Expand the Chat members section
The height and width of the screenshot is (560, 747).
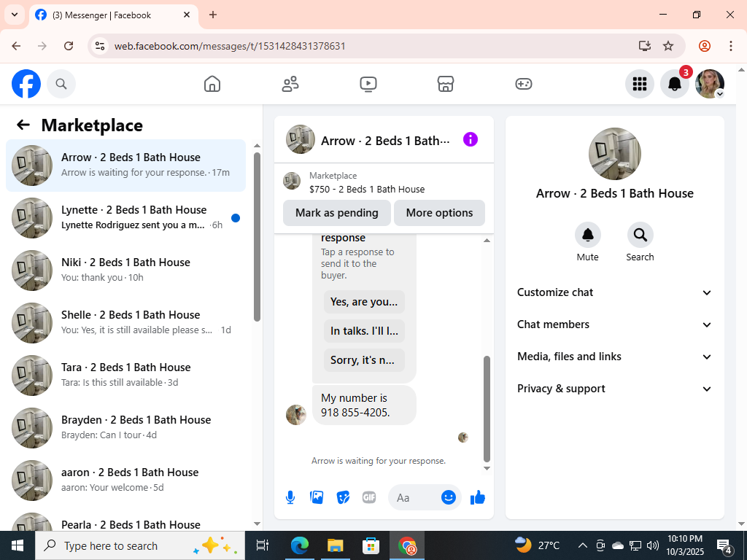[614, 324]
